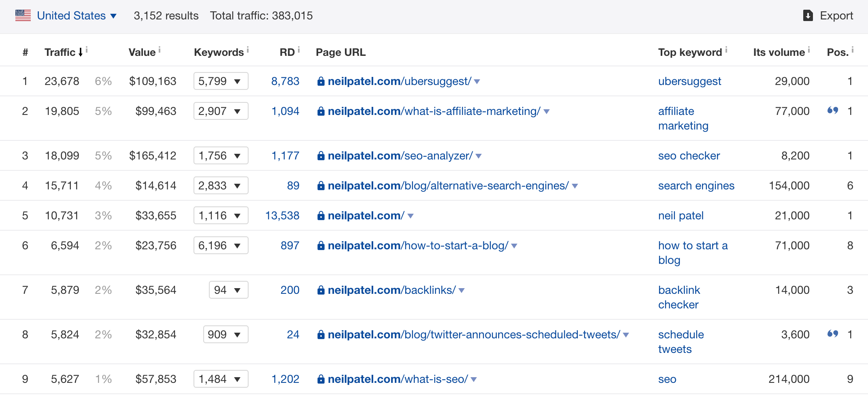This screenshot has height=395, width=868.
Task: Click lock icon of ubersuggest URL
Action: (321, 81)
